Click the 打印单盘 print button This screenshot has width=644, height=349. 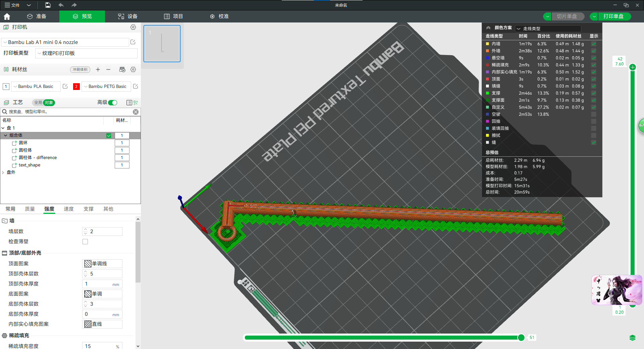pos(613,16)
